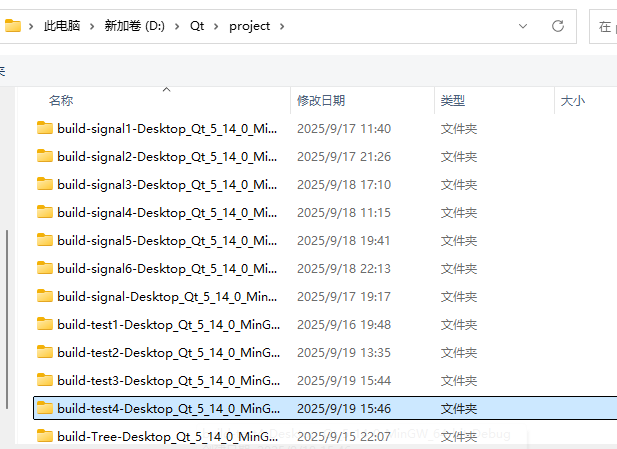Select build-signal4 folder icon
Screen dimensions: 617x449
pos(45,212)
